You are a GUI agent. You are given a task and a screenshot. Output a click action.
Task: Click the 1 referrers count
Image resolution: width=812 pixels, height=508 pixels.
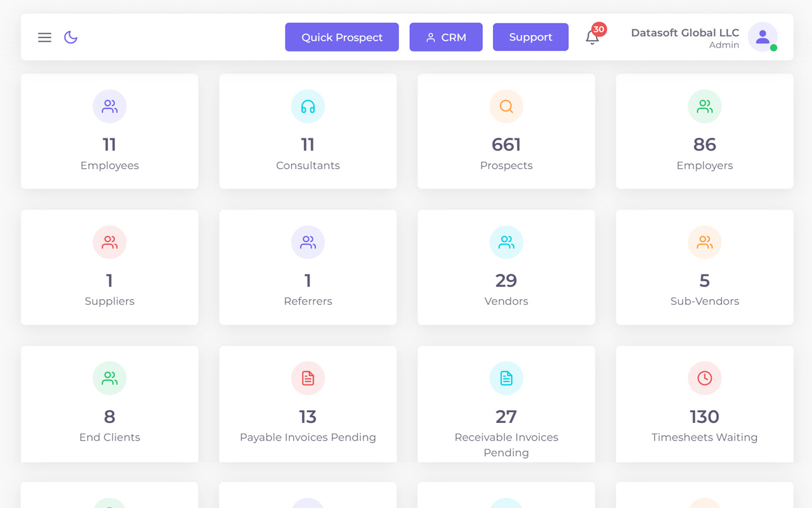tap(308, 281)
